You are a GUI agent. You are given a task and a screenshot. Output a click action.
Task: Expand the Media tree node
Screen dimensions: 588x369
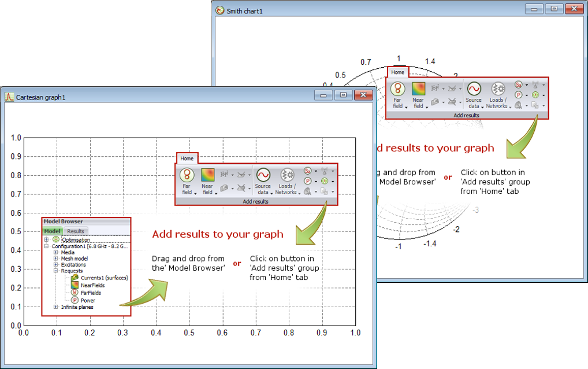click(x=56, y=252)
